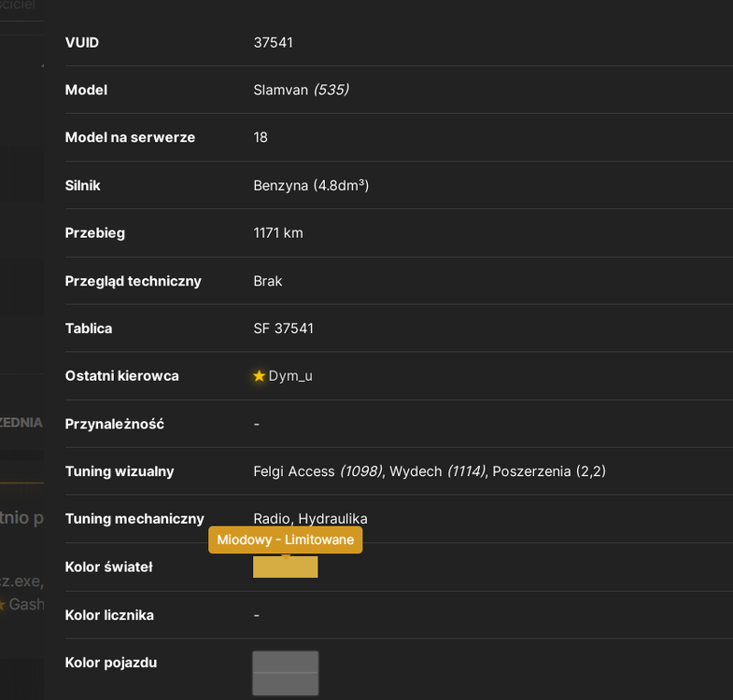Click the Przegląd techniczny label

(x=133, y=281)
